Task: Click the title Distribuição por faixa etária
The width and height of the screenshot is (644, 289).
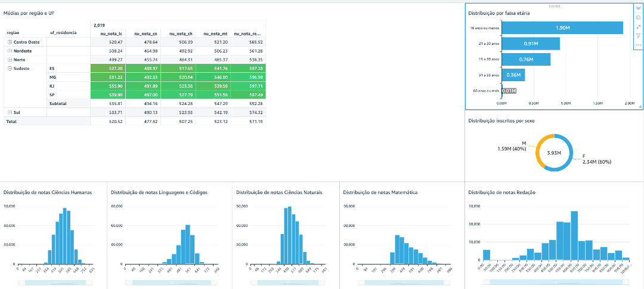Action: [499, 13]
